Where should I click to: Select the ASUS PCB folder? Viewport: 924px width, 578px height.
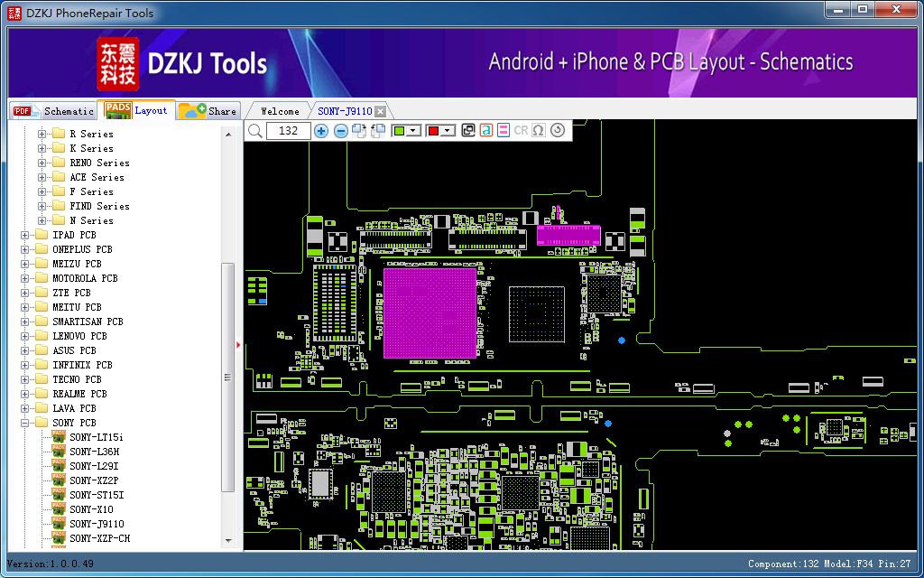pos(74,350)
